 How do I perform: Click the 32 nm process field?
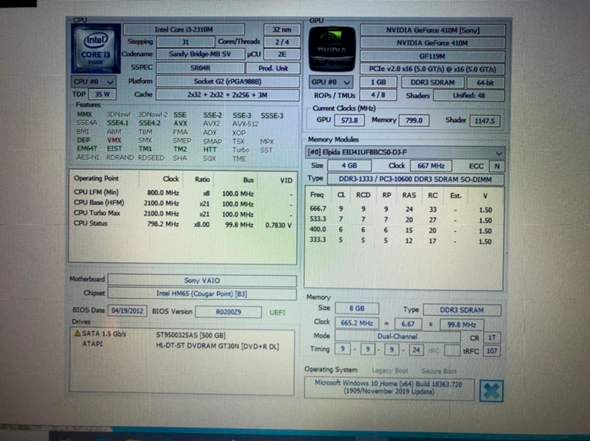point(282,29)
